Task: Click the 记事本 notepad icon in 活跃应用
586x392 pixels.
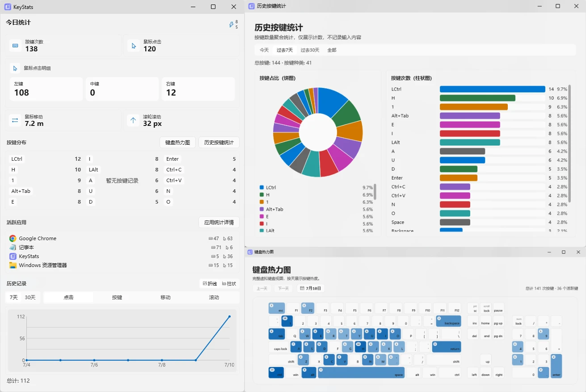Action: click(13, 247)
